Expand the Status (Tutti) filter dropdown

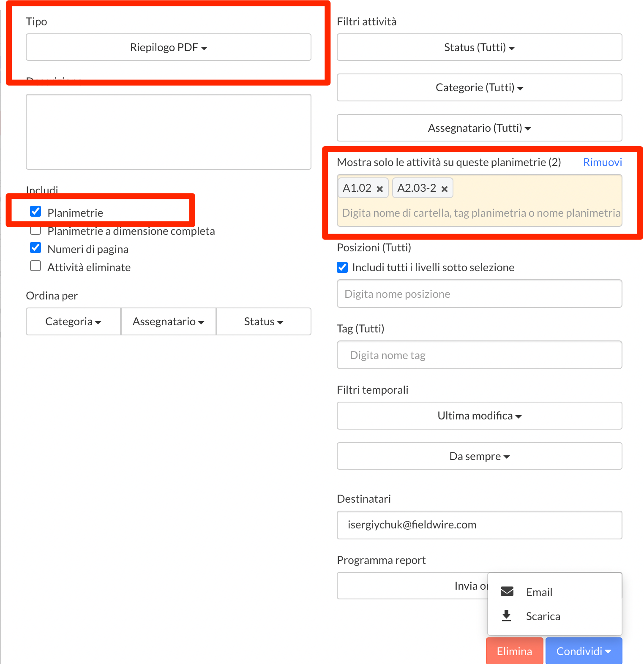coord(479,47)
